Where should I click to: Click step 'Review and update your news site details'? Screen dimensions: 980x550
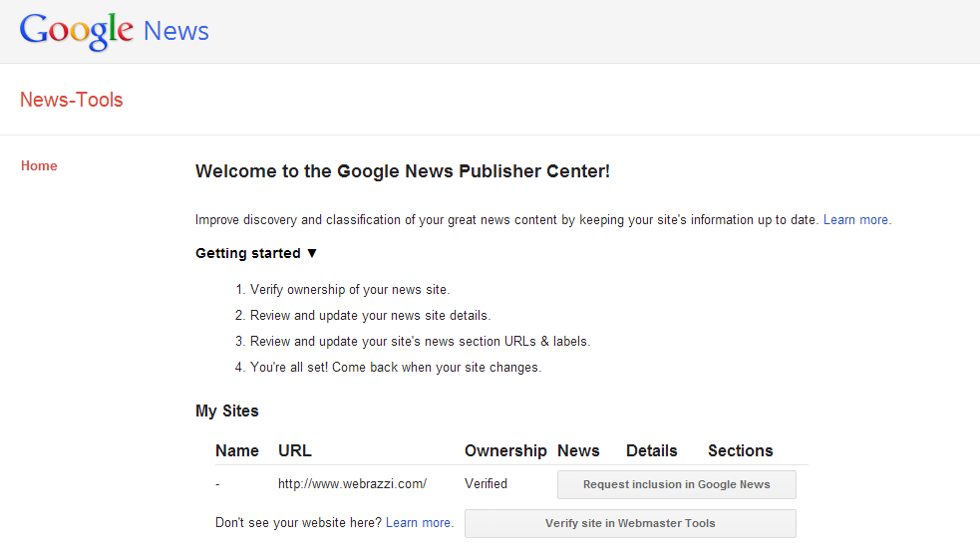370,315
